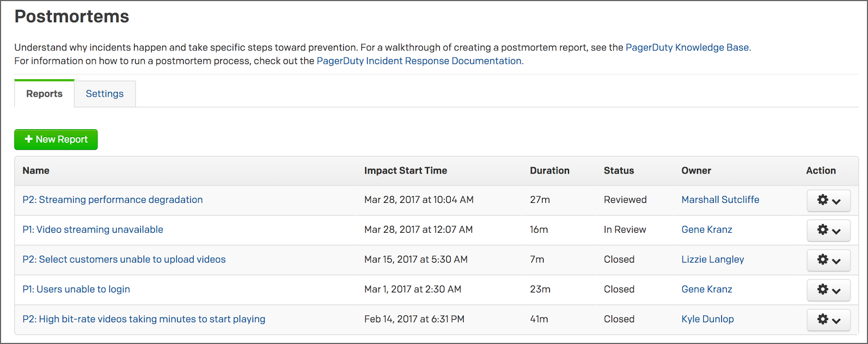
Task: Click owner Lizzie Langley
Action: 712,259
